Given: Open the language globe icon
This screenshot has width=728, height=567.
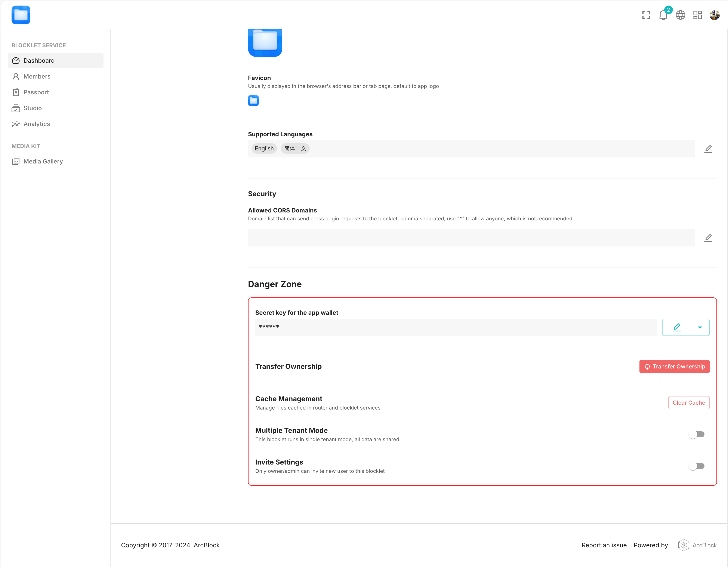Looking at the screenshot, I should point(680,15).
